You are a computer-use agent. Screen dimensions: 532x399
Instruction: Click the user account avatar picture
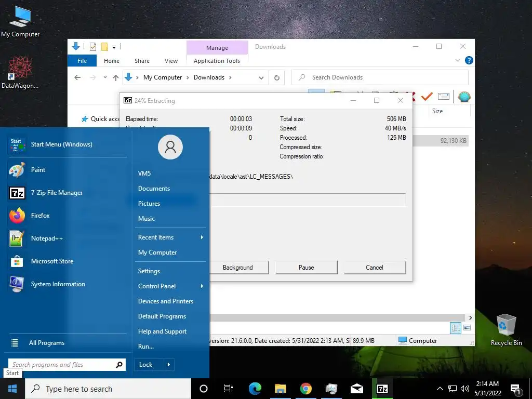tap(170, 147)
